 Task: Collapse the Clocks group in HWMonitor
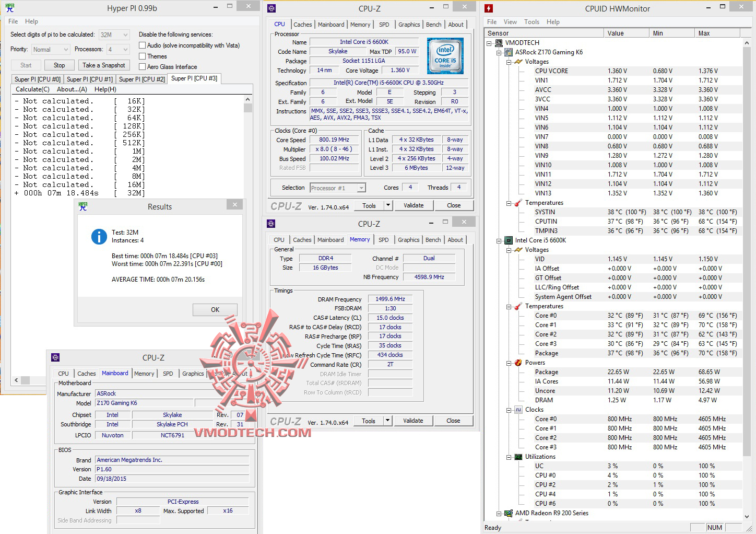509,410
